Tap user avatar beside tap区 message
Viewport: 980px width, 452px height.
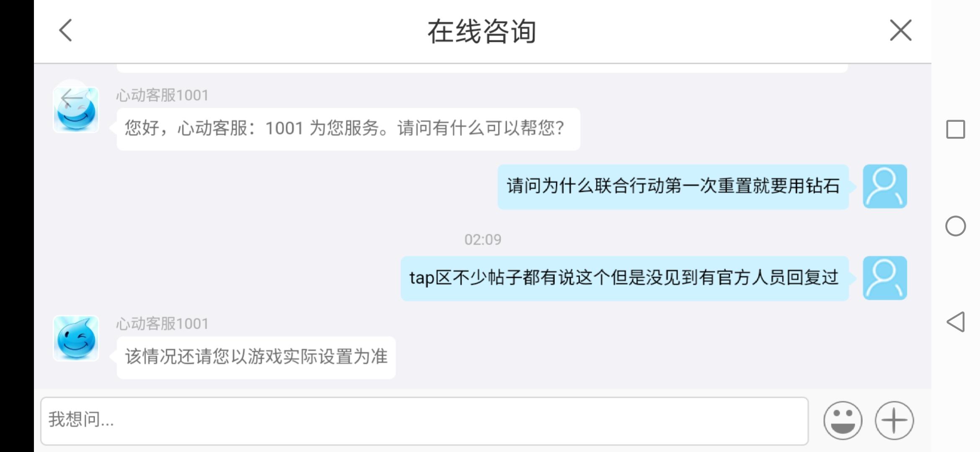click(x=885, y=278)
